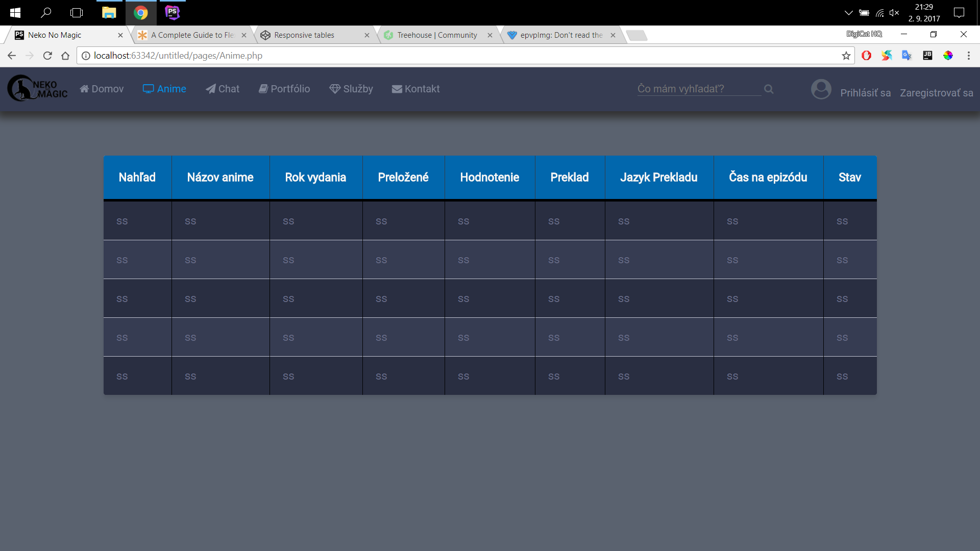Click the Hodnotenie column header

pyautogui.click(x=489, y=177)
